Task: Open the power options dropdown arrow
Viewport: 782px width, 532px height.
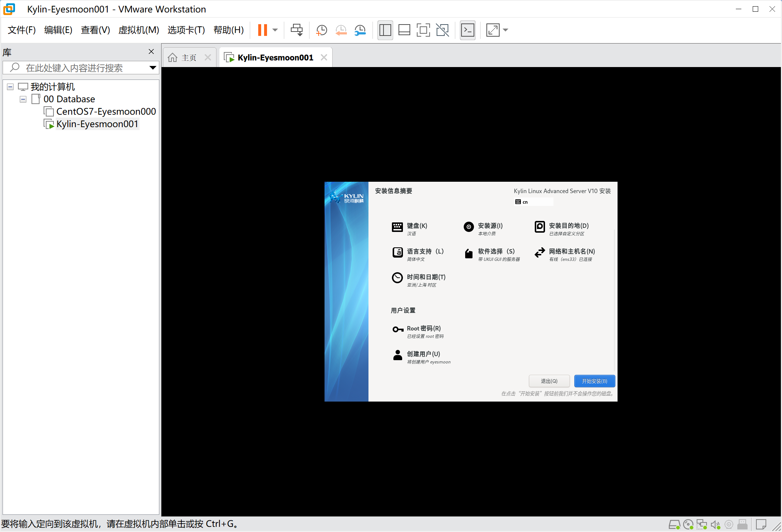Action: tap(275, 30)
